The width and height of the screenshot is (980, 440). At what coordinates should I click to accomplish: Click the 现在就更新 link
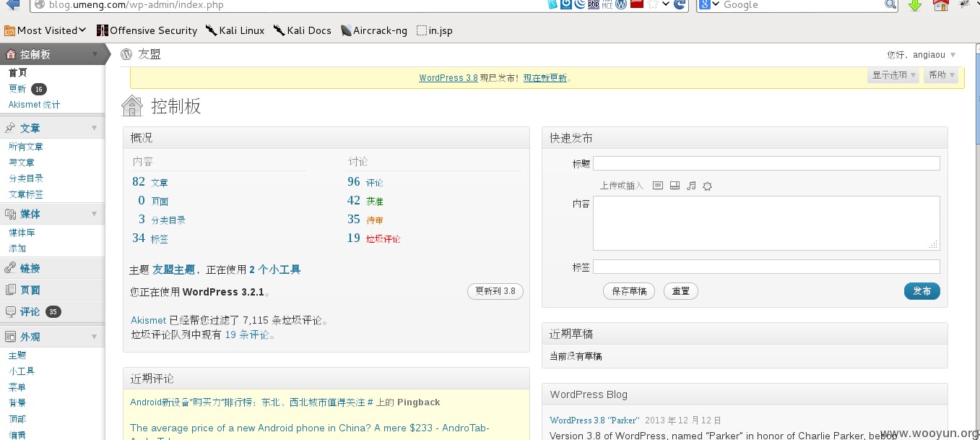pos(545,78)
